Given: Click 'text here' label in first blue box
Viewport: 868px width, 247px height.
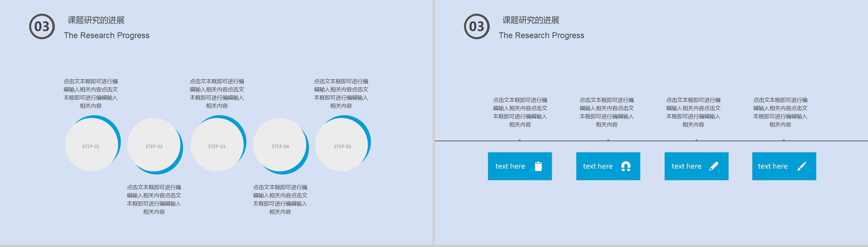Looking at the screenshot, I should (x=510, y=166).
